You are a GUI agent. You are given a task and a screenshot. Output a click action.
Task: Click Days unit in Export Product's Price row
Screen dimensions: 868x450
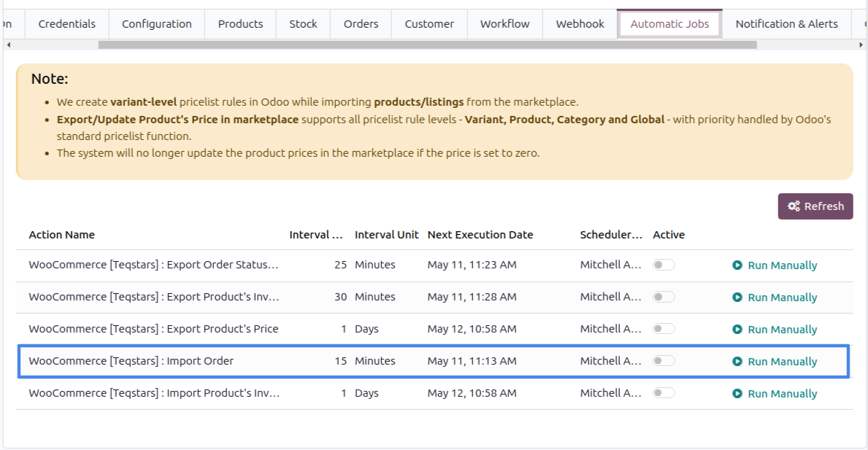(366, 329)
